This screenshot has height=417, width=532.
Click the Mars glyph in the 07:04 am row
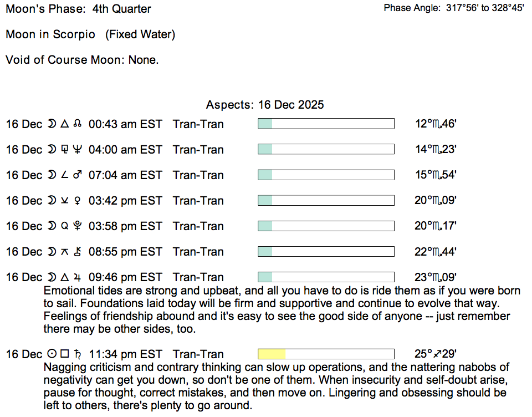point(77,175)
